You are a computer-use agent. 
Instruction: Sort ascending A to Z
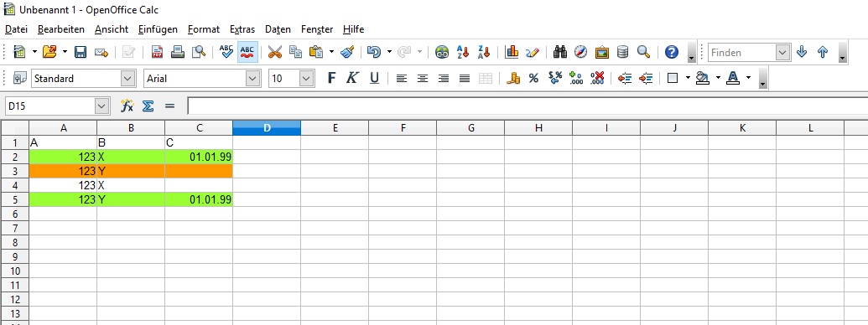click(463, 52)
